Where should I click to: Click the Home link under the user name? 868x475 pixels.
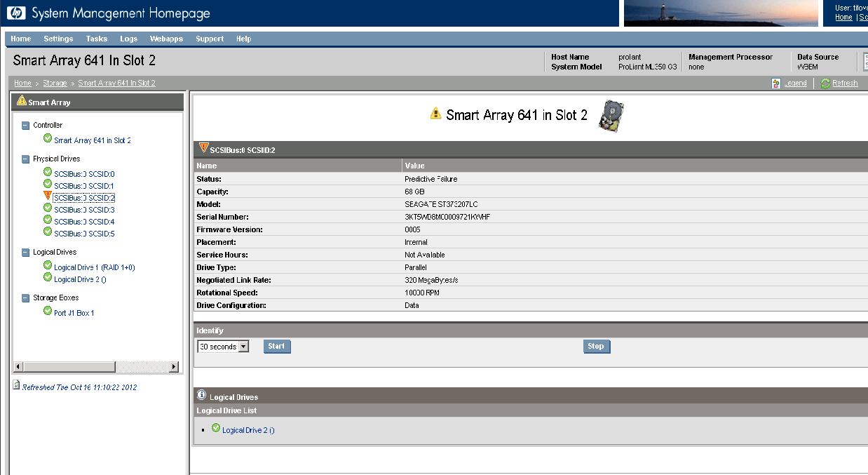[x=843, y=18]
